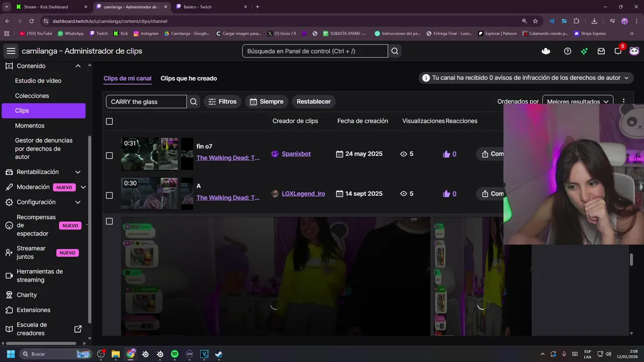Click the Spanixbot creator avatar icon

point(275,154)
